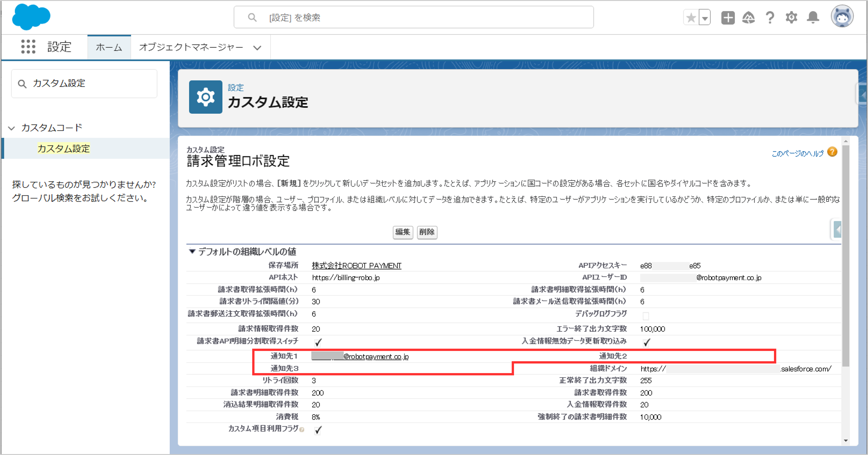Open Trailhead guidance icon

coord(748,18)
